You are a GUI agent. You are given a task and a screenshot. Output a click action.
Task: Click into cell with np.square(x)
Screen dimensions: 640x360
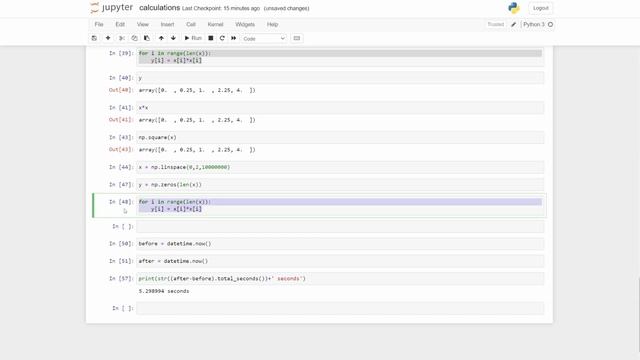pyautogui.click(x=340, y=137)
